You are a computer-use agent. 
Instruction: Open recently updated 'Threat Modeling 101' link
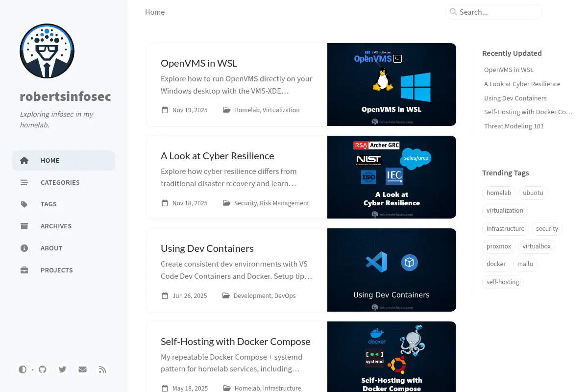(x=514, y=126)
